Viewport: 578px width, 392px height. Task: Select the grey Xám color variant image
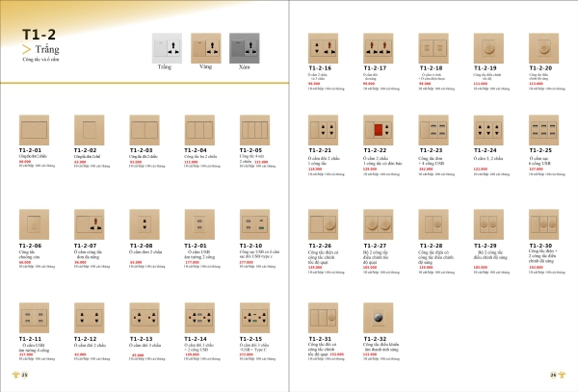(x=245, y=48)
